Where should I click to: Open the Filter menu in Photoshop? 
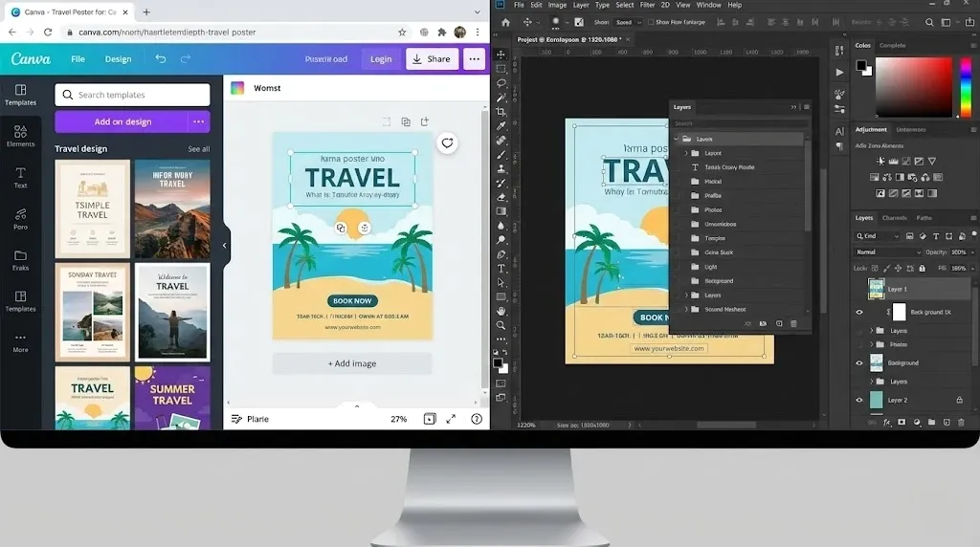point(647,5)
